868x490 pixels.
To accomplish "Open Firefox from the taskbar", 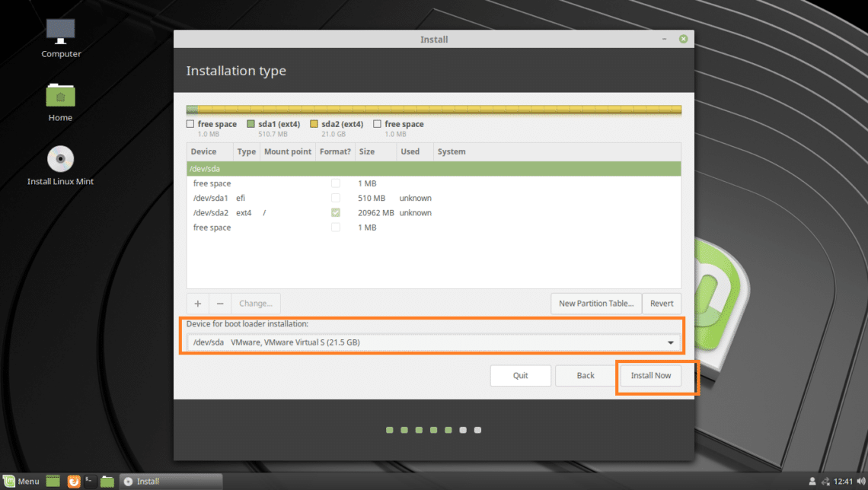I will pyautogui.click(x=74, y=481).
